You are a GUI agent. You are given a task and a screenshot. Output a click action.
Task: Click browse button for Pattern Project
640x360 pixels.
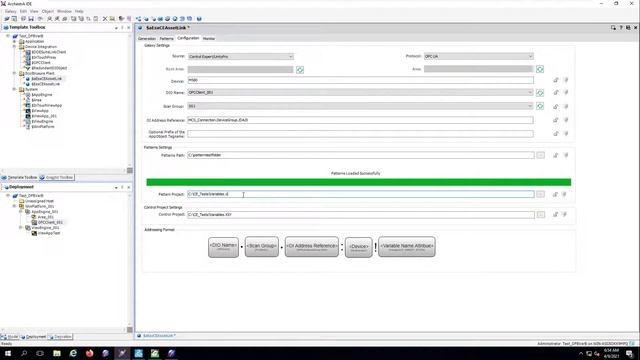[540, 194]
